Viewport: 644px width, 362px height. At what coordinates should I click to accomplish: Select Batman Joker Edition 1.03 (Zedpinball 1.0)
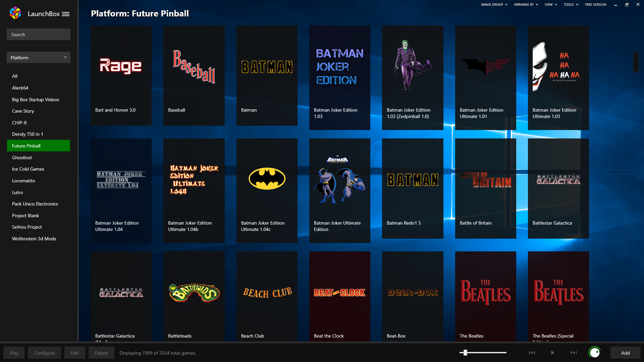(413, 78)
